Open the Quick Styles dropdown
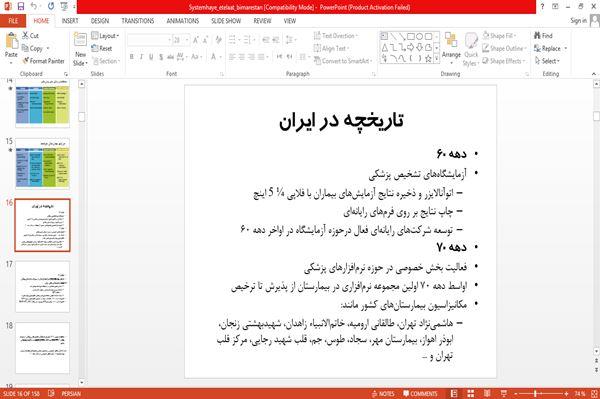 (x=471, y=50)
